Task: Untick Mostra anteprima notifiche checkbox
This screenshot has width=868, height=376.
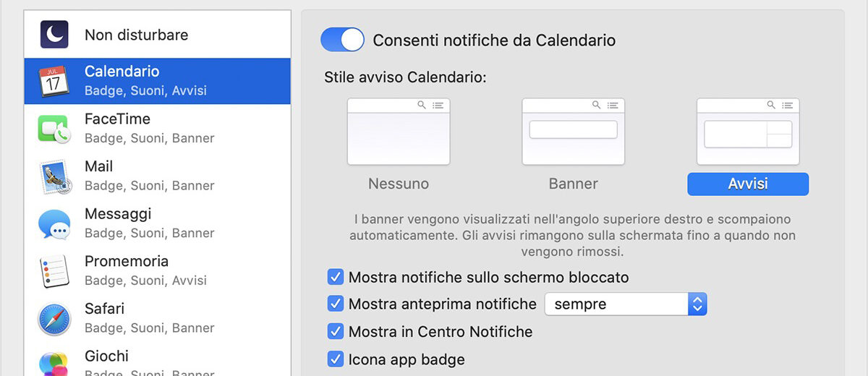Action: (336, 304)
